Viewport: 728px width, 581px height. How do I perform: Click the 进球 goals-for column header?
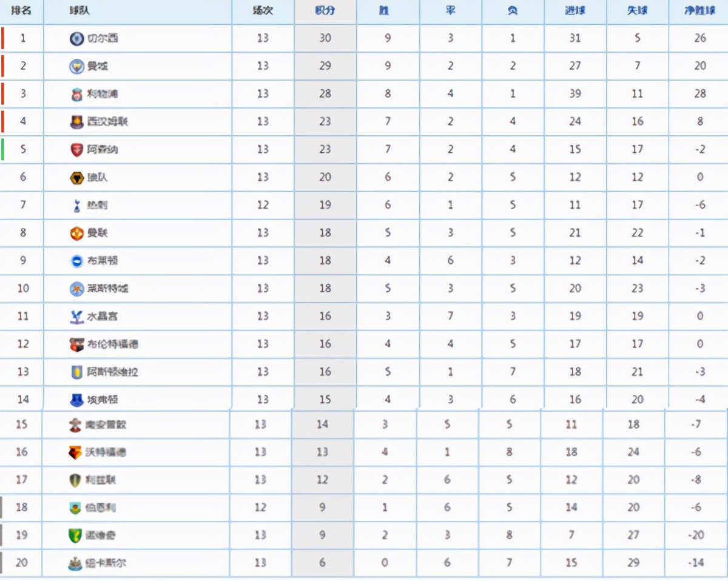(x=575, y=12)
